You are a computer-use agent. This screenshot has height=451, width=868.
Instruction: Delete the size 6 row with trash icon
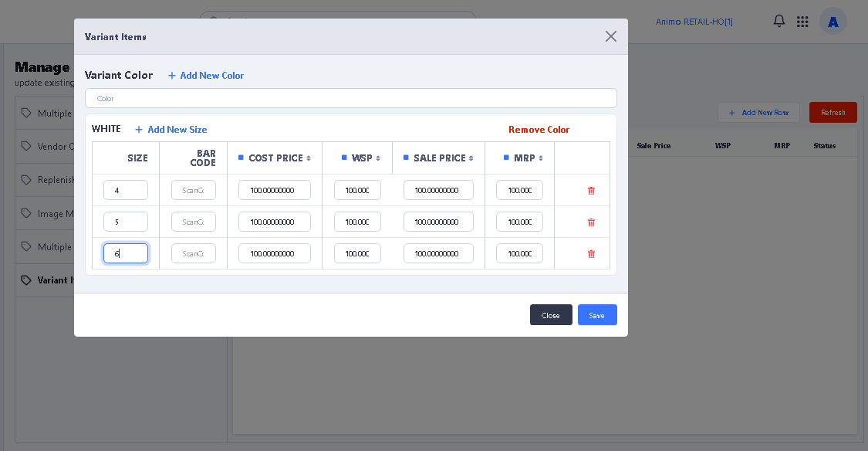click(591, 254)
